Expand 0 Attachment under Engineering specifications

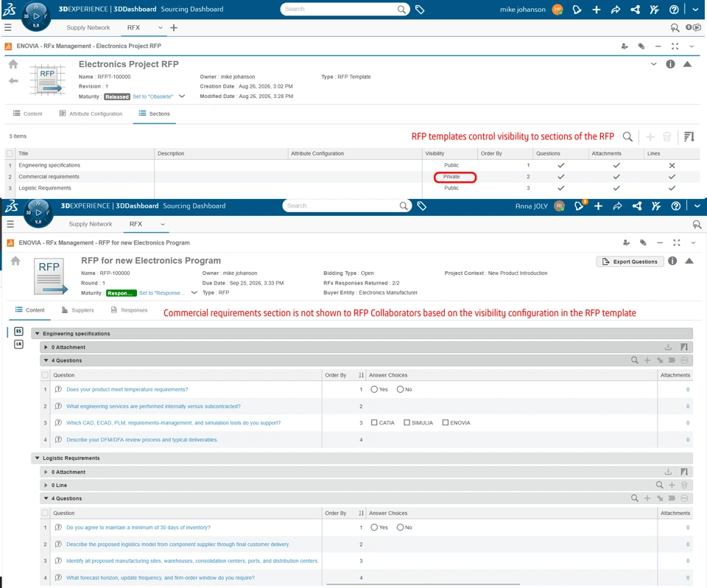click(46, 347)
